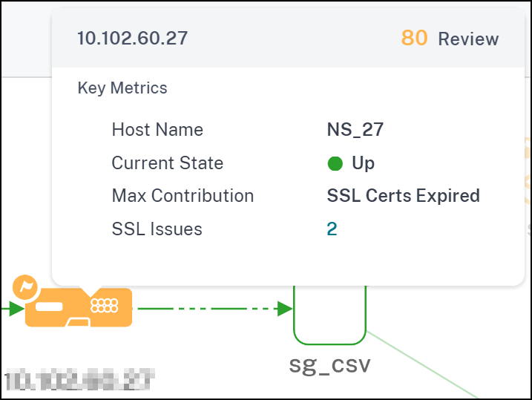Click the green arrow left of the orange node
Viewport: 532px width, 400px height.
[15, 309]
